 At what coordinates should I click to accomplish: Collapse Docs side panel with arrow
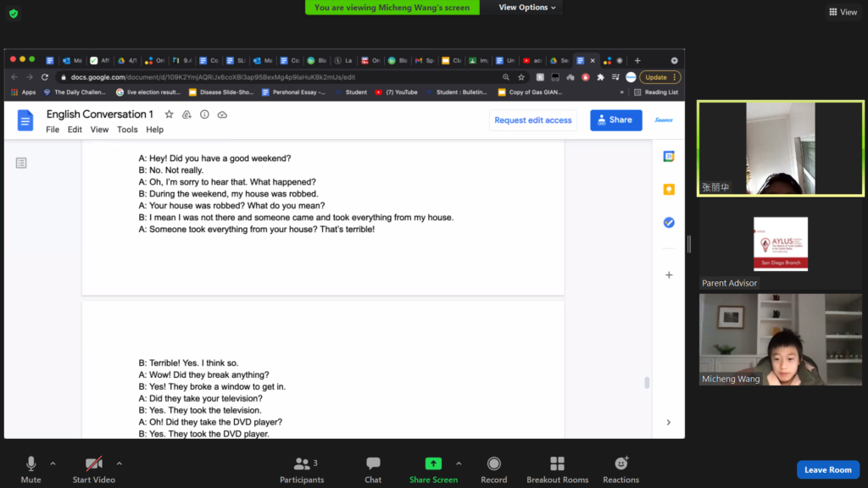pos(669,423)
